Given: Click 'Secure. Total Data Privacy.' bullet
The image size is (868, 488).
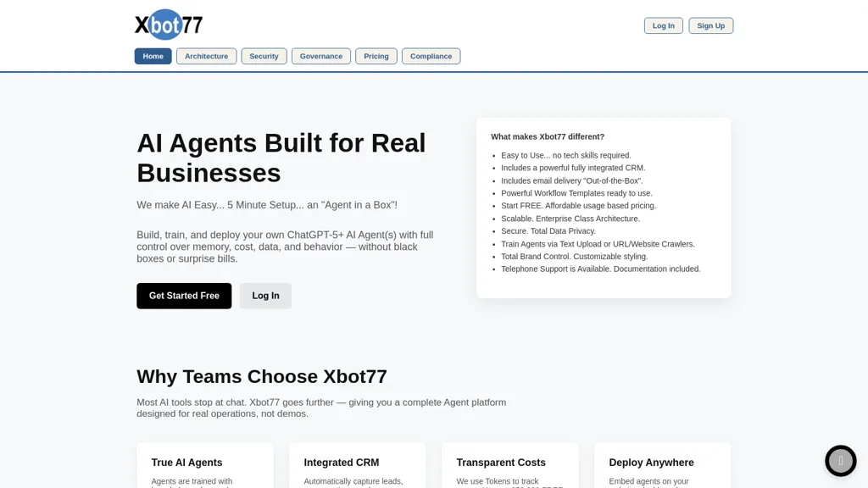Looking at the screenshot, I should pos(548,231).
